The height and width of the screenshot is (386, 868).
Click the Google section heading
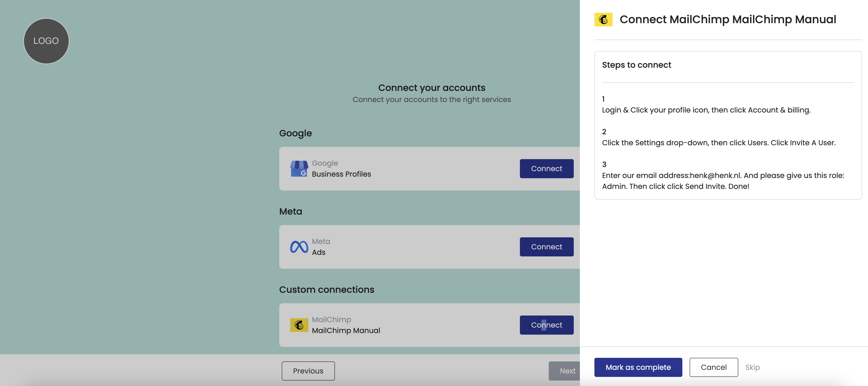click(x=296, y=133)
